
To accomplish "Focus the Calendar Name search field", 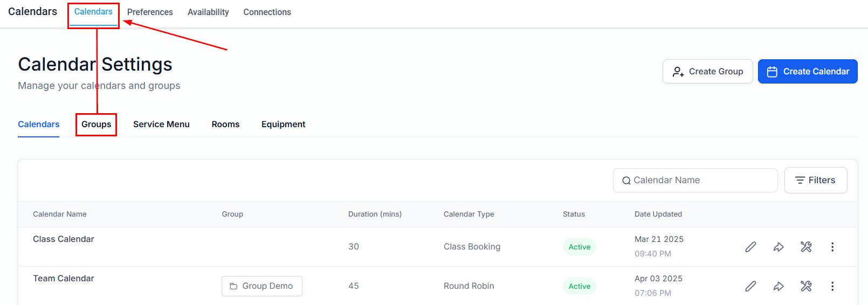I will tap(695, 180).
